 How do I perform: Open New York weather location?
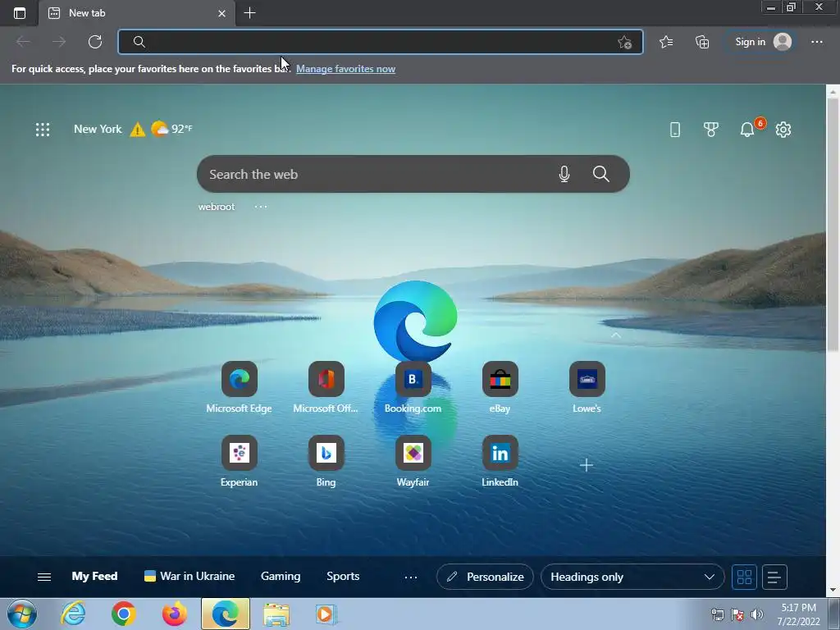(x=98, y=129)
